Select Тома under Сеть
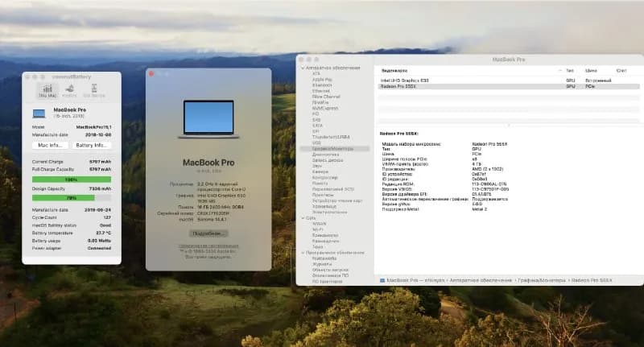644x347 pixels. point(317,247)
